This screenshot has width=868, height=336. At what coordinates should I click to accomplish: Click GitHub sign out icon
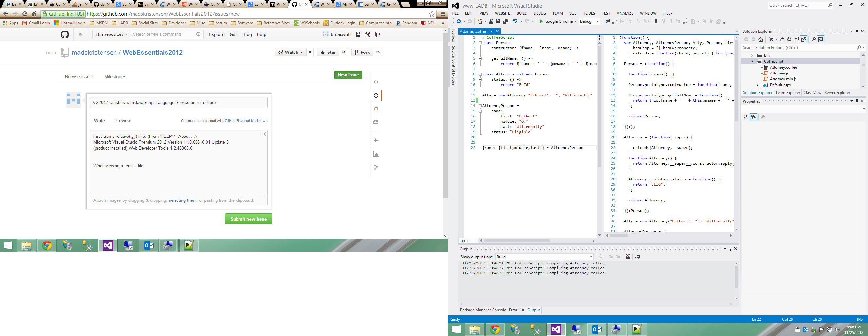(377, 34)
